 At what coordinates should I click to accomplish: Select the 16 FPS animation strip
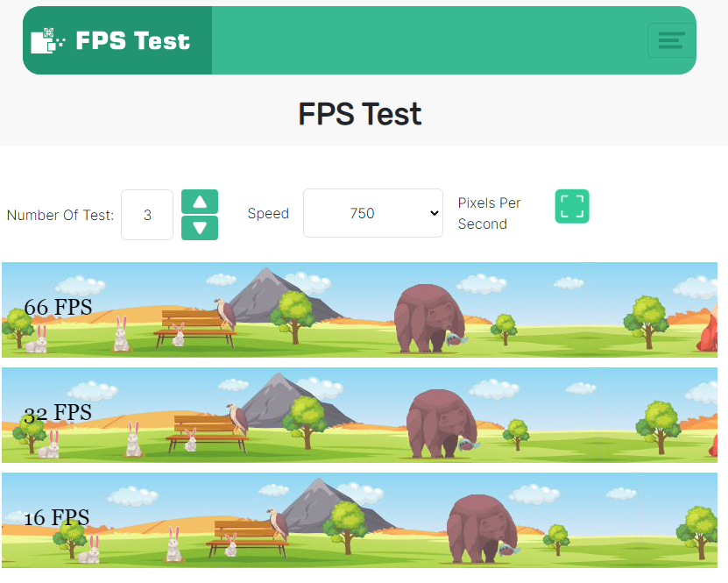click(359, 520)
